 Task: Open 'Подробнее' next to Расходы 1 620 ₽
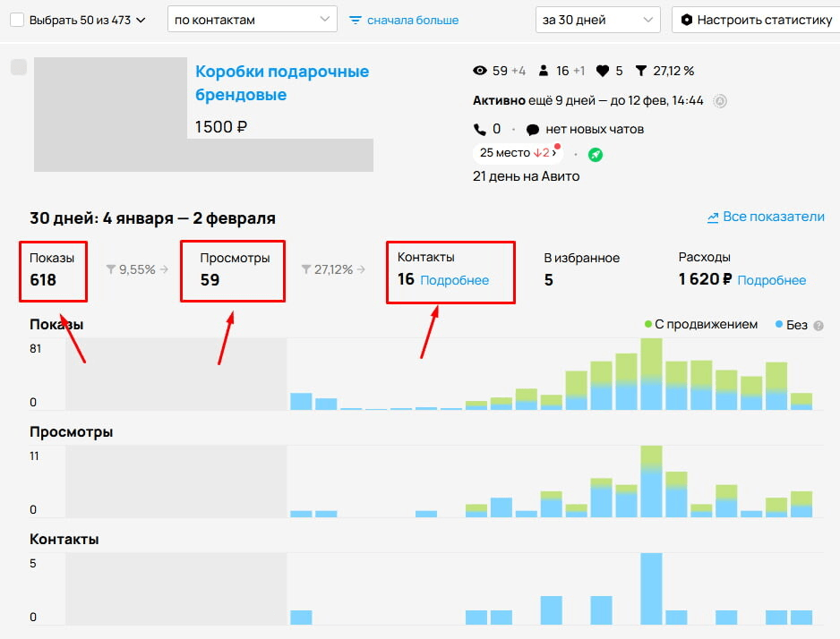coord(771,280)
